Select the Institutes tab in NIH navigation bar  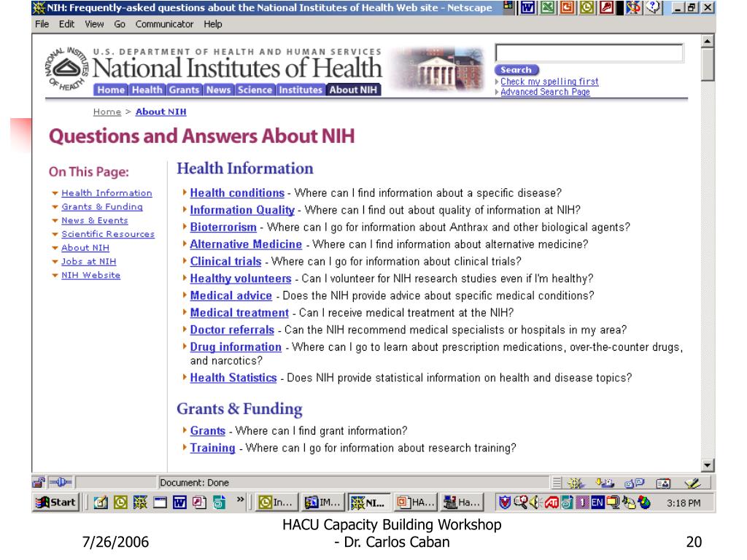click(x=301, y=90)
